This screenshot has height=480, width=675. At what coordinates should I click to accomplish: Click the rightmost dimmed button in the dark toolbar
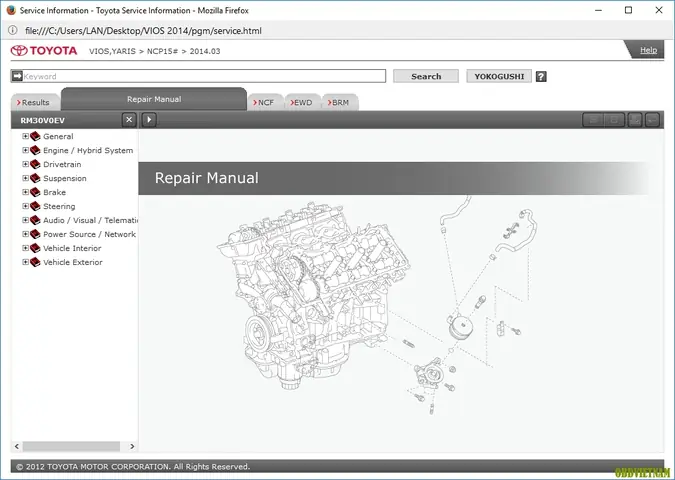(x=653, y=120)
